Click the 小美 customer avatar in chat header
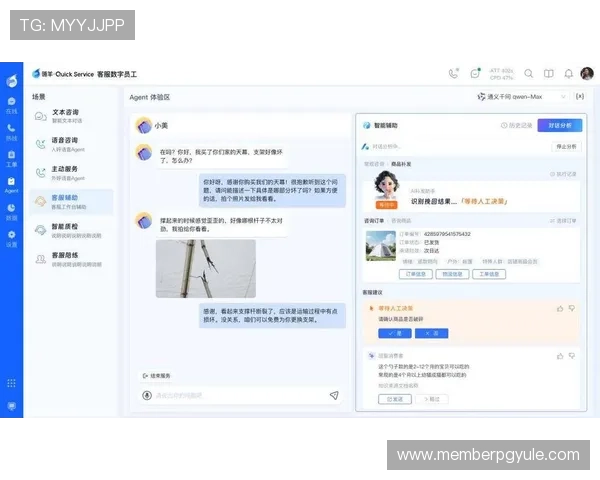 pos(144,125)
